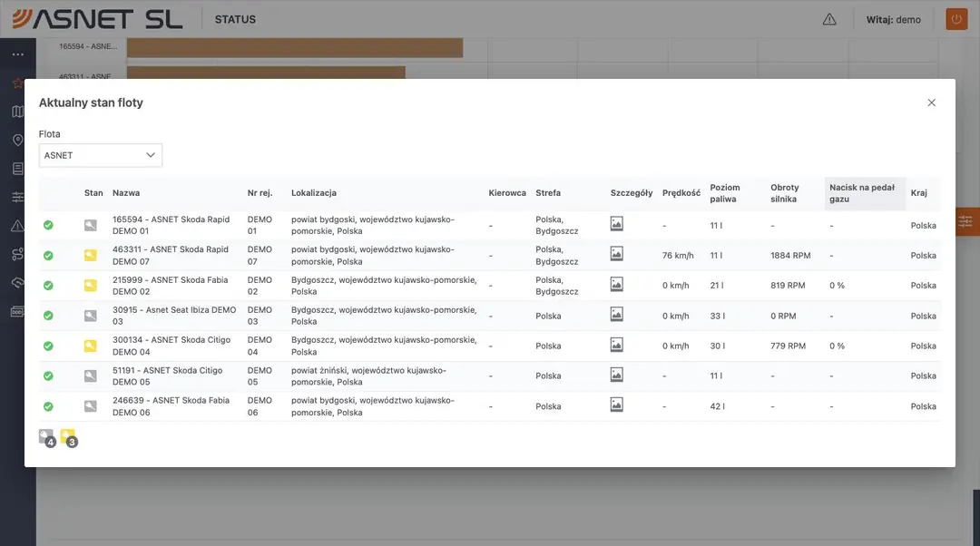
Task: Open details image for 165594 Skoda Rapid DEMO 01
Action: click(x=616, y=224)
